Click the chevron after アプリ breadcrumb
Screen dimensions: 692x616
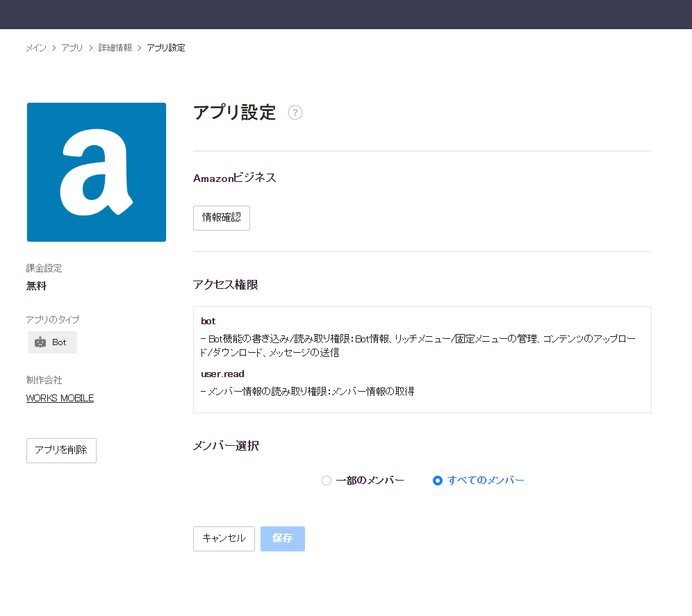pyautogui.click(x=90, y=48)
